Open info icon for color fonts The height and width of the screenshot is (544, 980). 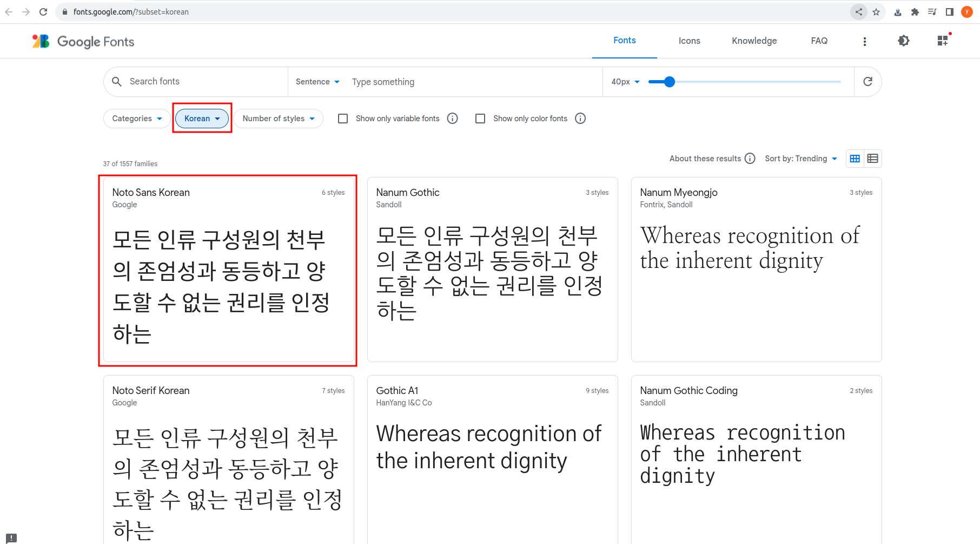pos(580,119)
